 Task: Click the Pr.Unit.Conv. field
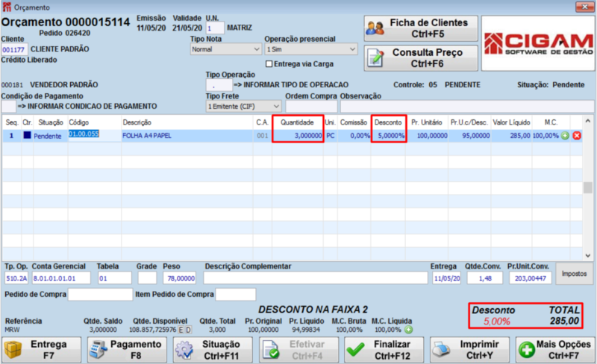pyautogui.click(x=531, y=278)
